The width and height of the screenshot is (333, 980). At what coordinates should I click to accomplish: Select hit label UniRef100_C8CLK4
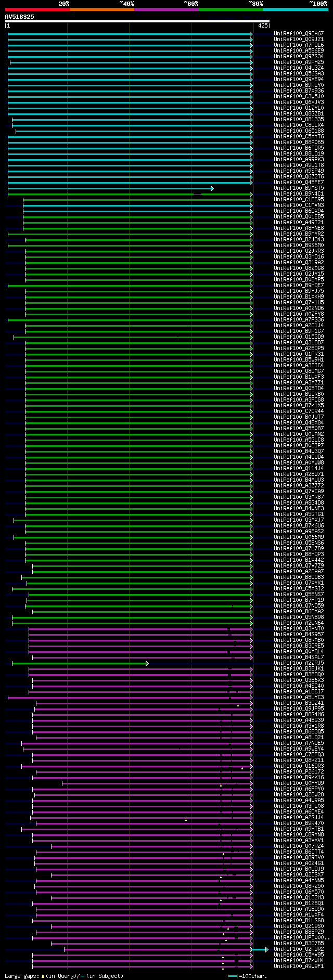point(299,125)
